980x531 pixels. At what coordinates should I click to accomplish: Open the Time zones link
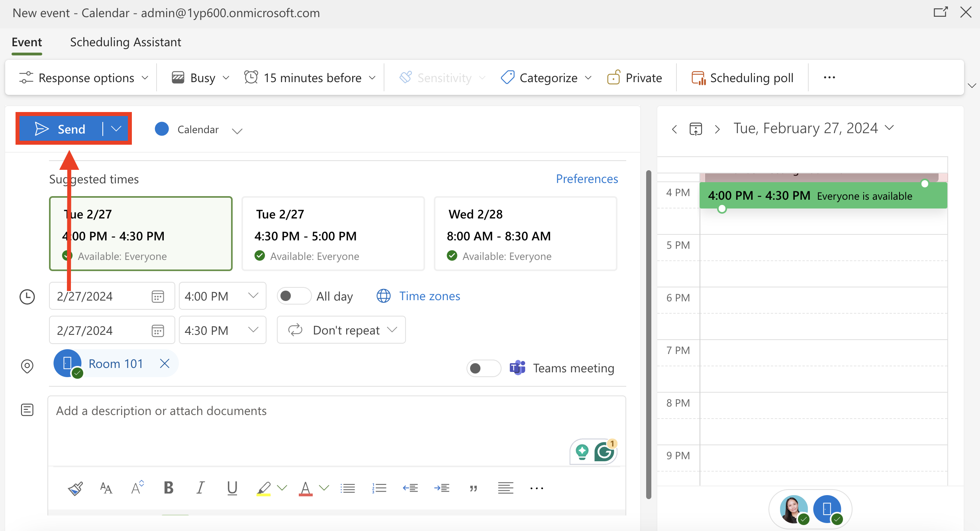tap(429, 296)
